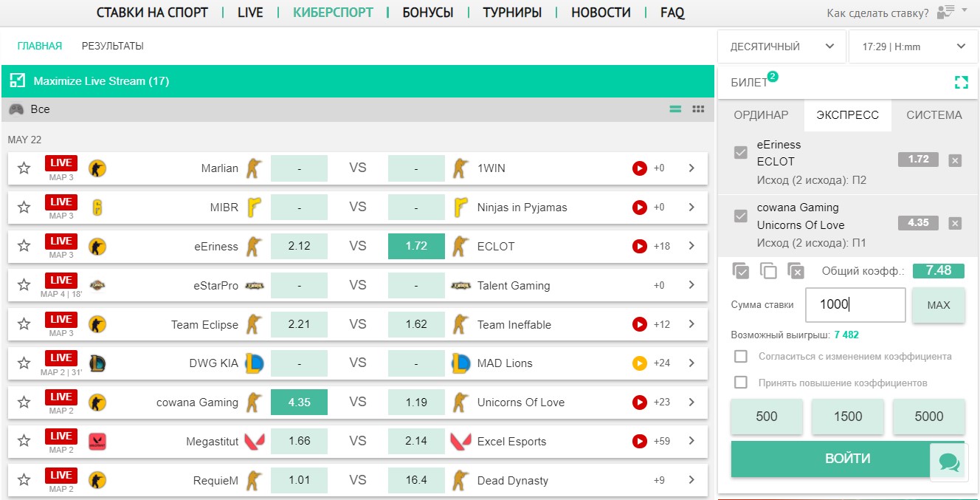Click the ВОЙТИ login button
This screenshot has width=980, height=500.
(x=848, y=459)
